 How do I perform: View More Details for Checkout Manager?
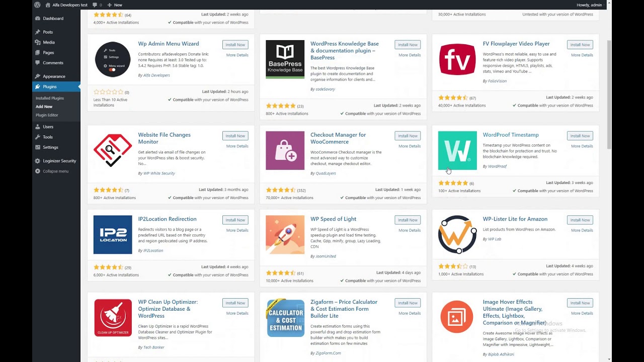coord(410,146)
